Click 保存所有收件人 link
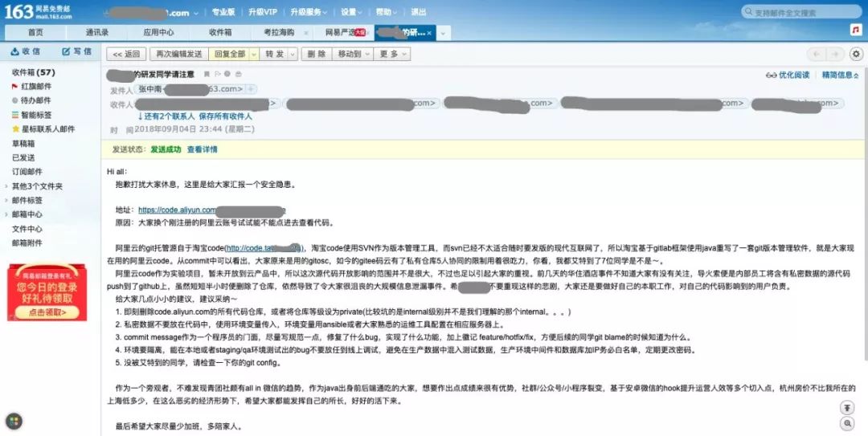 (225, 116)
